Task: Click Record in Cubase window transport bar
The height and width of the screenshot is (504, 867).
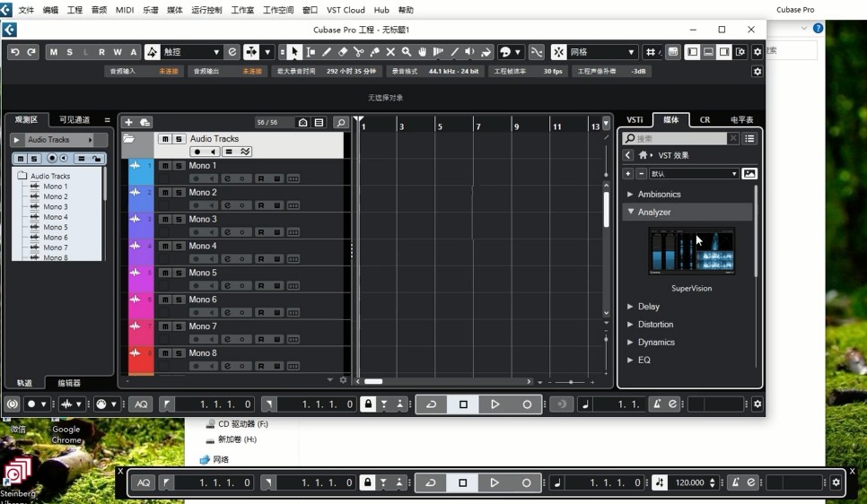Action: [527, 404]
